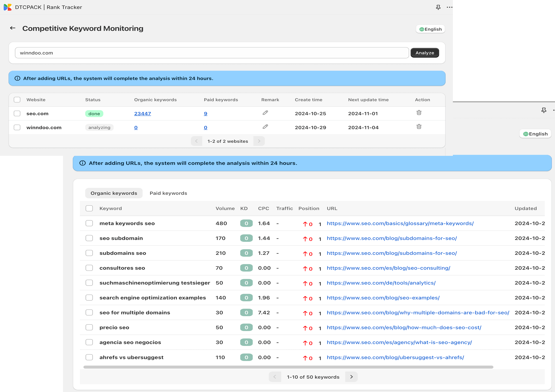Delete seo.com with trash icon
Screen dimensions: 555x392
[419, 113]
